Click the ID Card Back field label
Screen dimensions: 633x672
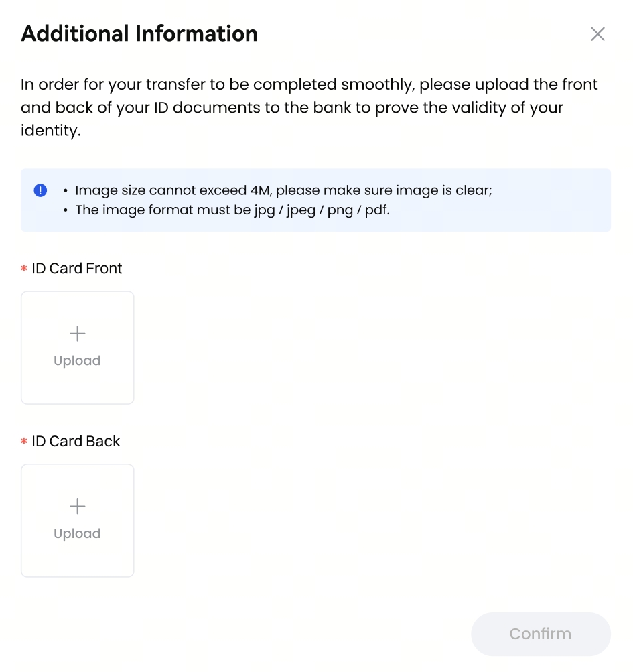click(76, 441)
